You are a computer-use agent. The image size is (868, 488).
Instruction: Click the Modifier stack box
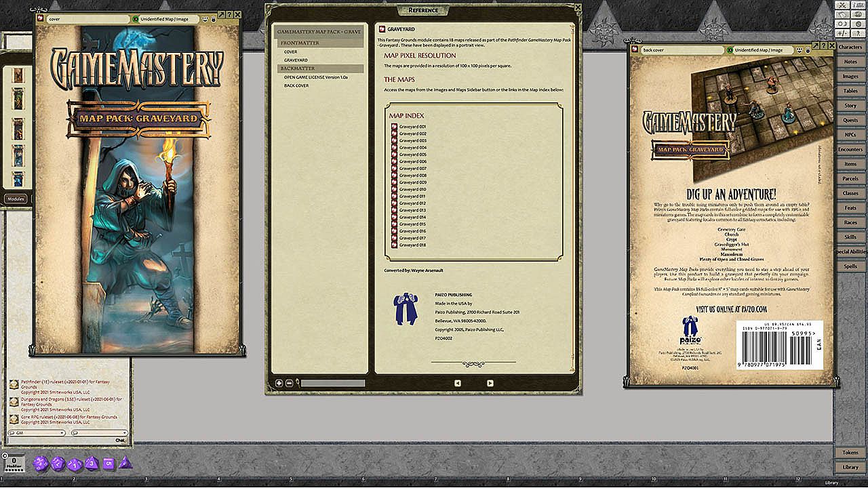tap(14, 463)
